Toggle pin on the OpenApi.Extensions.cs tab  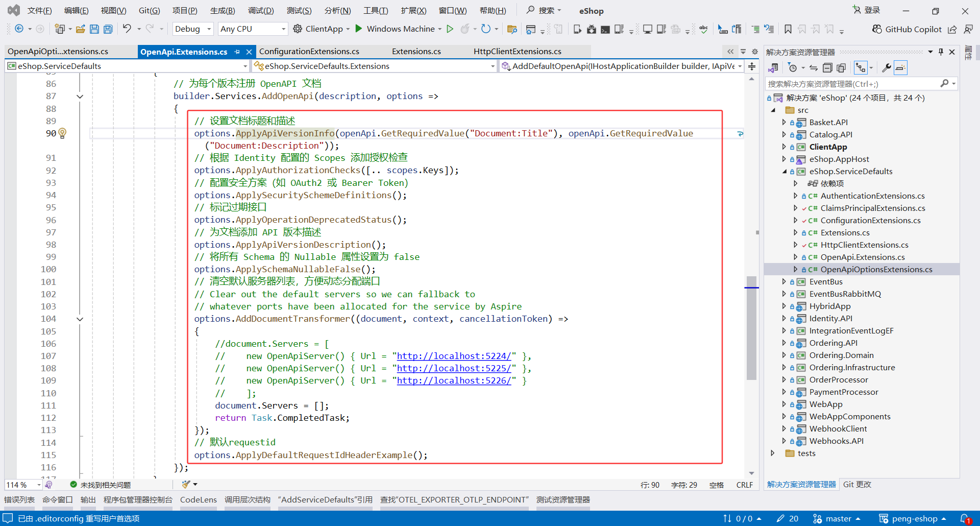(x=237, y=52)
